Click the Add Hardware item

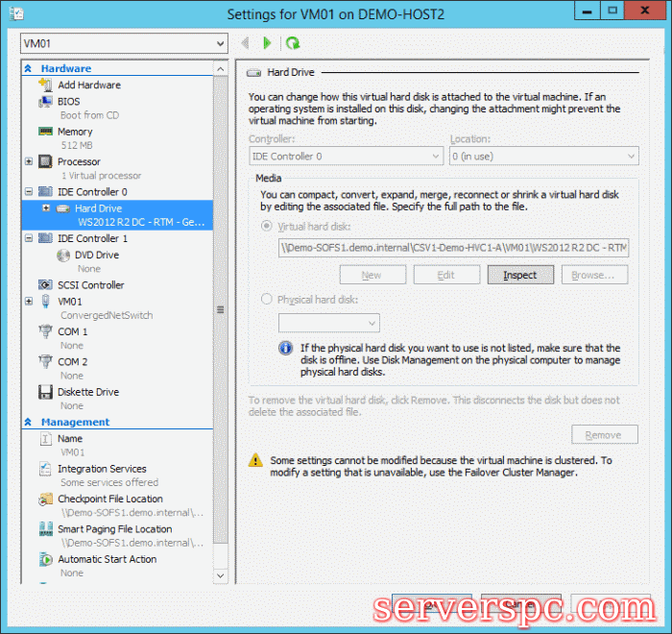(89, 85)
